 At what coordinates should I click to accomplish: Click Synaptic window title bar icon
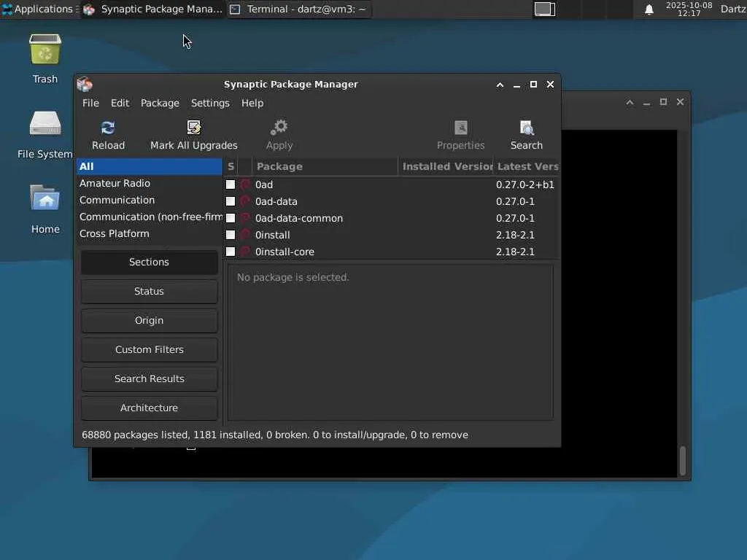[85, 85]
